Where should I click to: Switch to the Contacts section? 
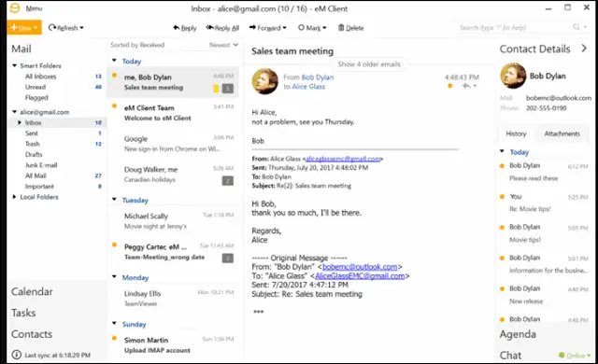click(32, 334)
